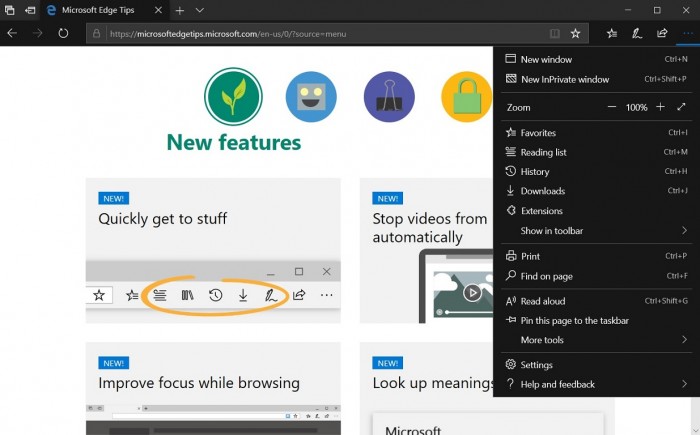The width and height of the screenshot is (700, 435).
Task: Expand Help and feedback submenu
Action: click(596, 384)
